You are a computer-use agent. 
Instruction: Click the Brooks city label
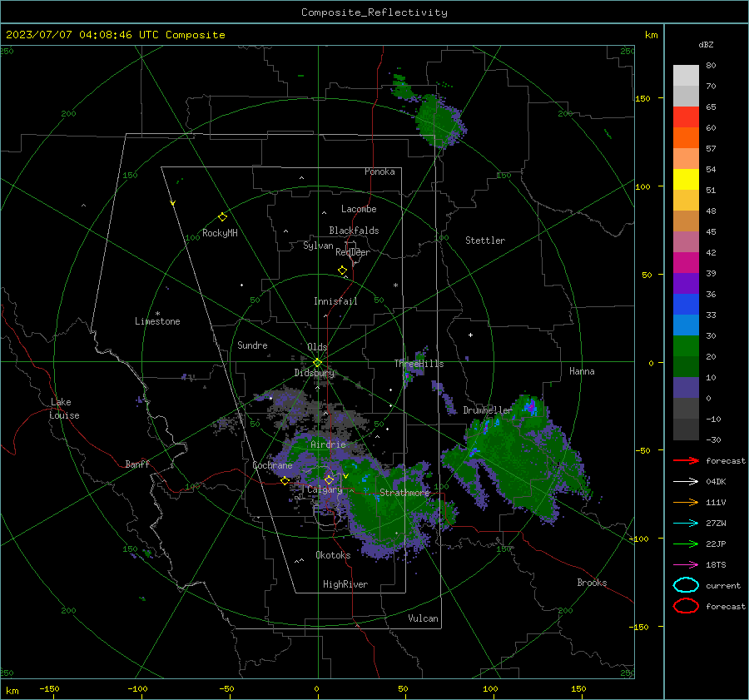pyautogui.click(x=592, y=583)
